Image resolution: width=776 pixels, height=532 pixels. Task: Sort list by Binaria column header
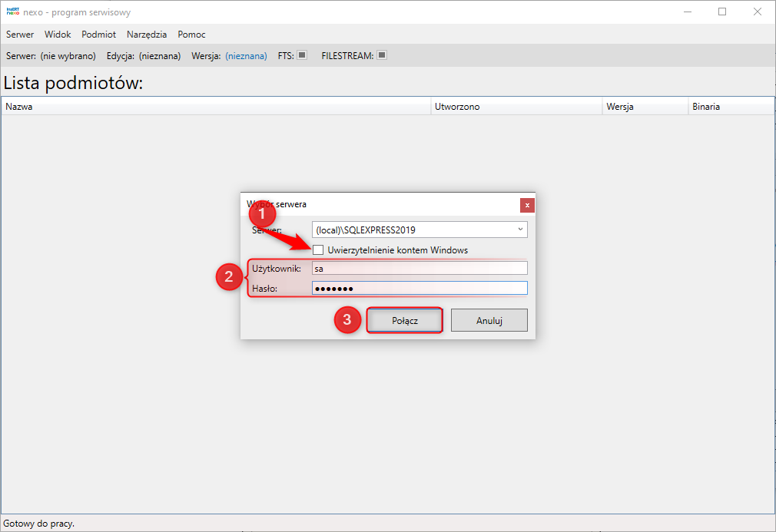[x=731, y=106]
